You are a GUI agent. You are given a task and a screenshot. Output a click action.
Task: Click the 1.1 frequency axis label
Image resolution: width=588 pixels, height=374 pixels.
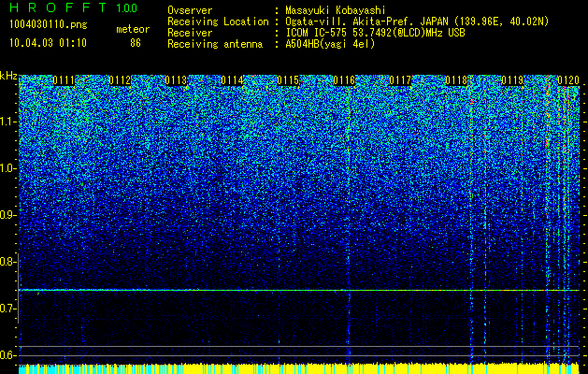(x=7, y=122)
